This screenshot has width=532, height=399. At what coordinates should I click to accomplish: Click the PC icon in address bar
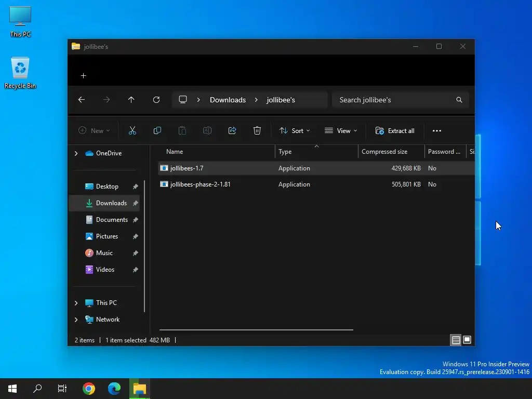tap(183, 100)
